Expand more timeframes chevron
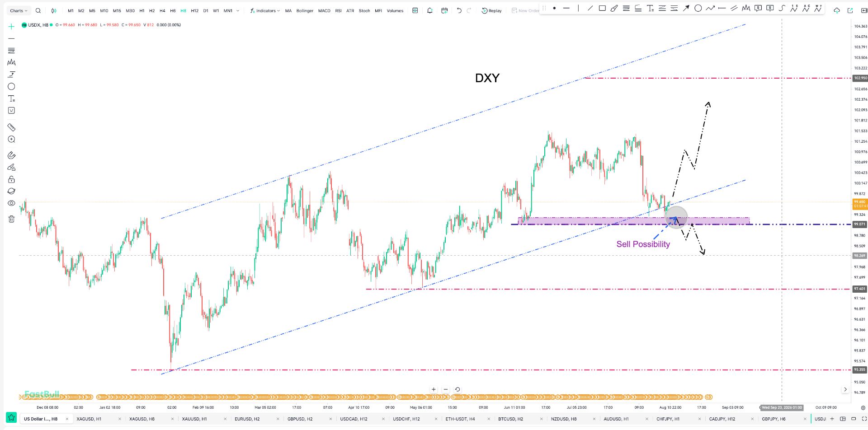 click(x=238, y=11)
